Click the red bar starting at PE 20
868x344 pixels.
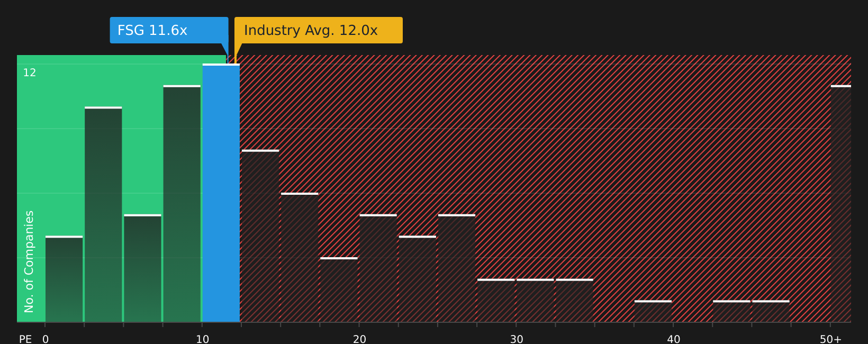378,268
